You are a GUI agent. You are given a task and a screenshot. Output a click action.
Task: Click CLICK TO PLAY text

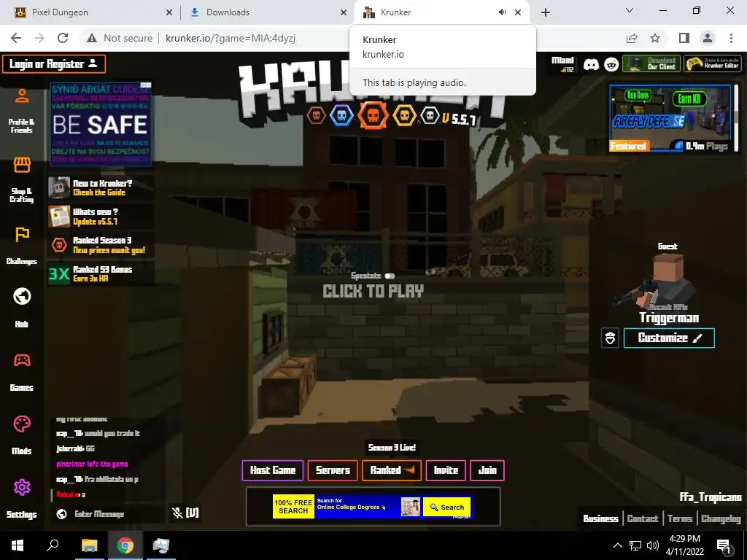click(373, 291)
